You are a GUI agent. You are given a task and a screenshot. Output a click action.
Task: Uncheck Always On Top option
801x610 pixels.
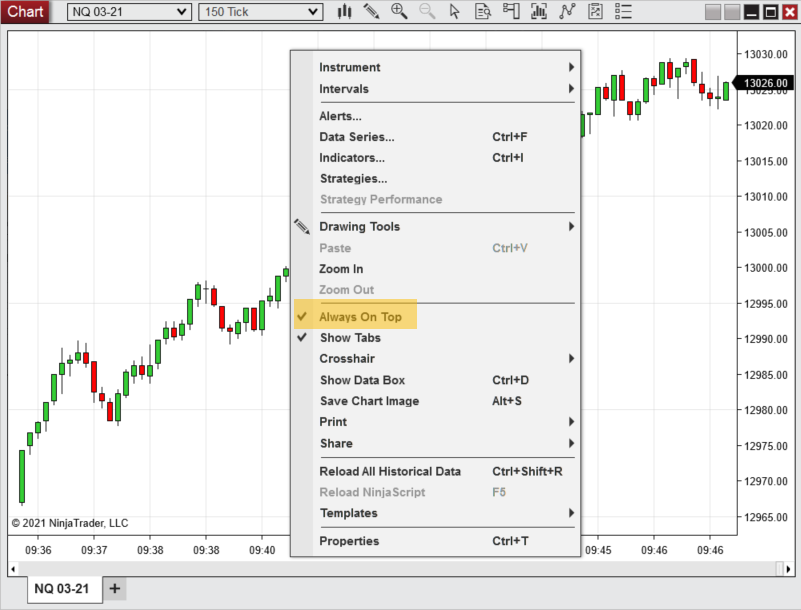(x=356, y=317)
